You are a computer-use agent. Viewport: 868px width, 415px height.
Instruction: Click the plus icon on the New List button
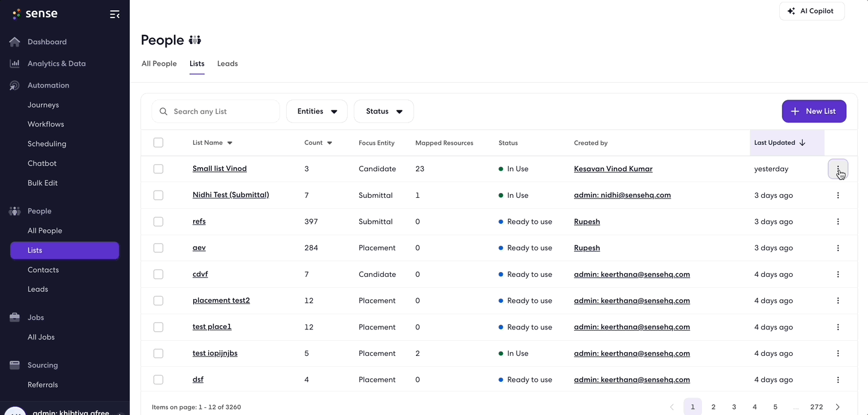coord(795,112)
